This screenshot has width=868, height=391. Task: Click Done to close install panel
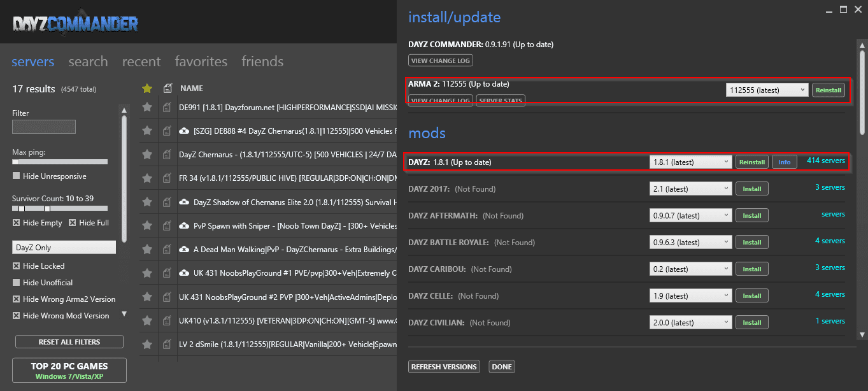tap(502, 367)
